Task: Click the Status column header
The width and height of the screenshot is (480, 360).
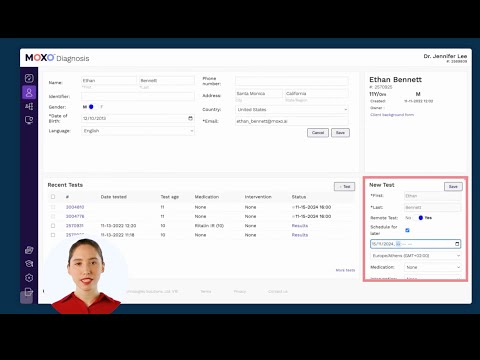Action: coord(299,197)
